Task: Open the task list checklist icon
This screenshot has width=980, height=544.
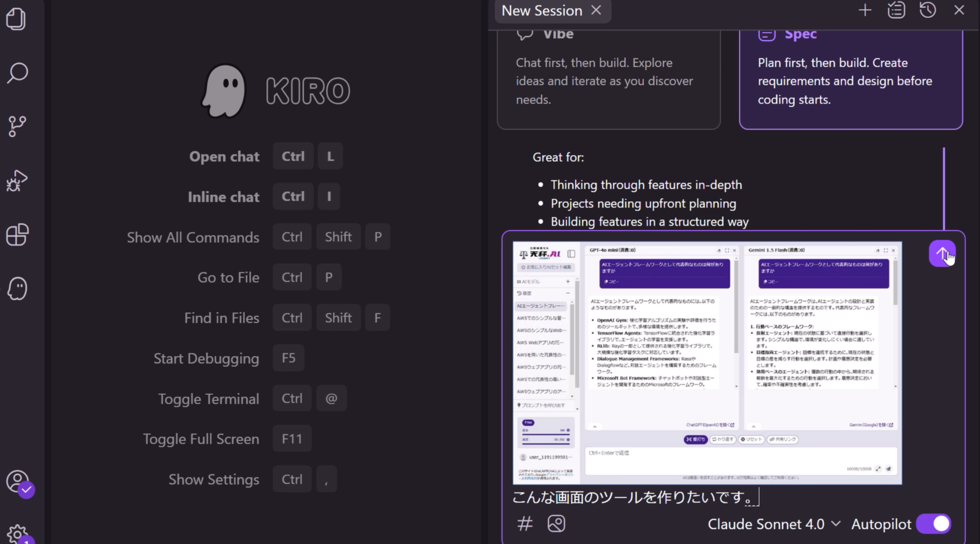Action: pyautogui.click(x=896, y=10)
